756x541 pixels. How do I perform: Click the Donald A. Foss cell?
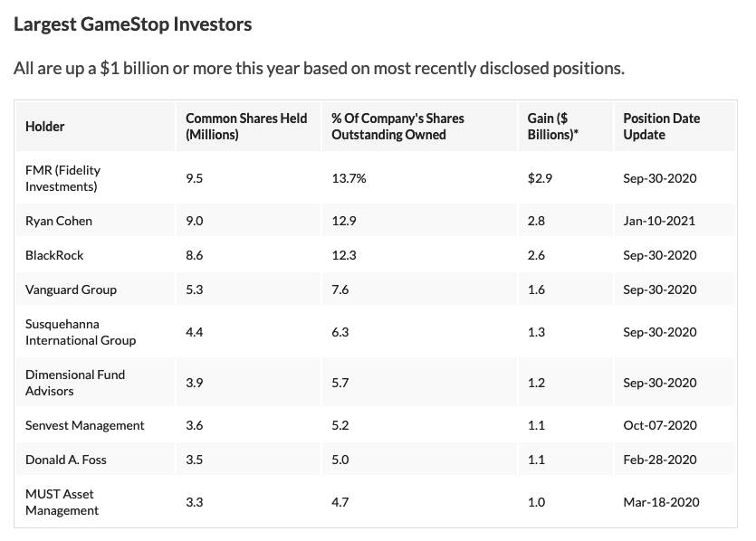tap(66, 460)
